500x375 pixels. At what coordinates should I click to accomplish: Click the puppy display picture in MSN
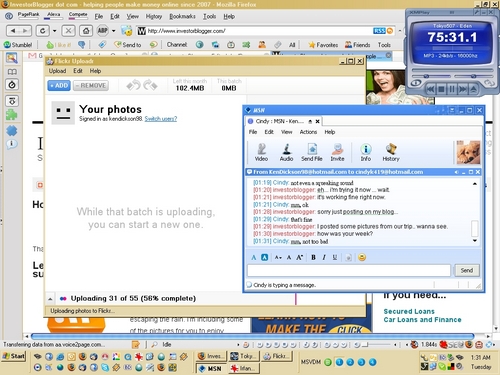(x=468, y=152)
